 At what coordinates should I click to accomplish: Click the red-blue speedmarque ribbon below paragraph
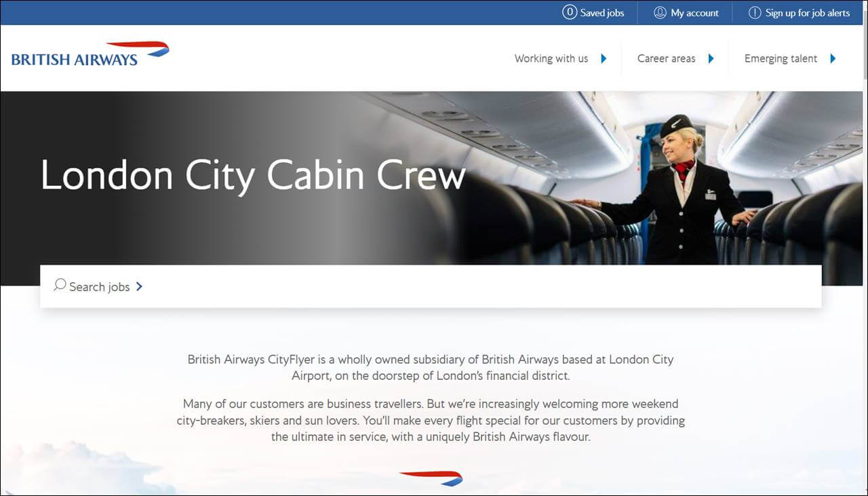coord(431,478)
